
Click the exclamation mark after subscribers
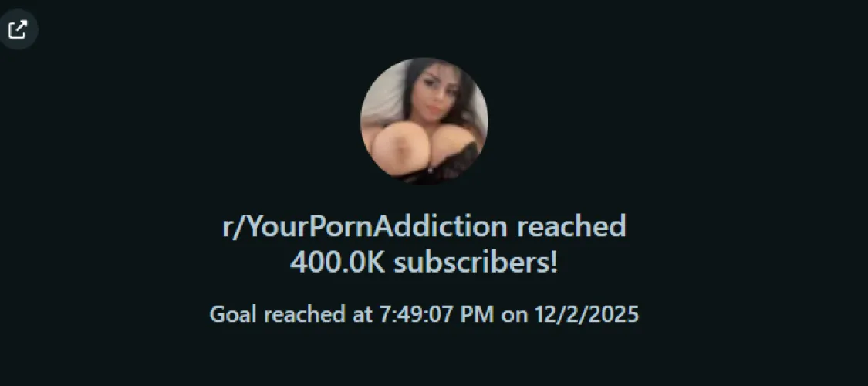point(553,263)
